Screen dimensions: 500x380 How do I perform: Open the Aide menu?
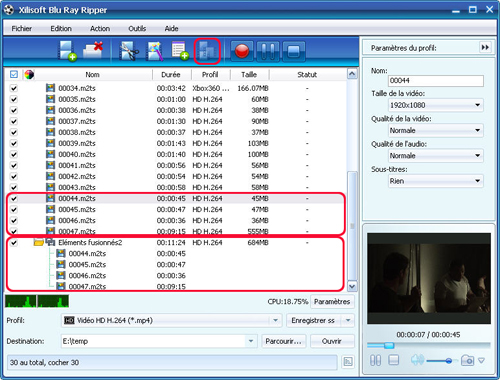coord(171,29)
